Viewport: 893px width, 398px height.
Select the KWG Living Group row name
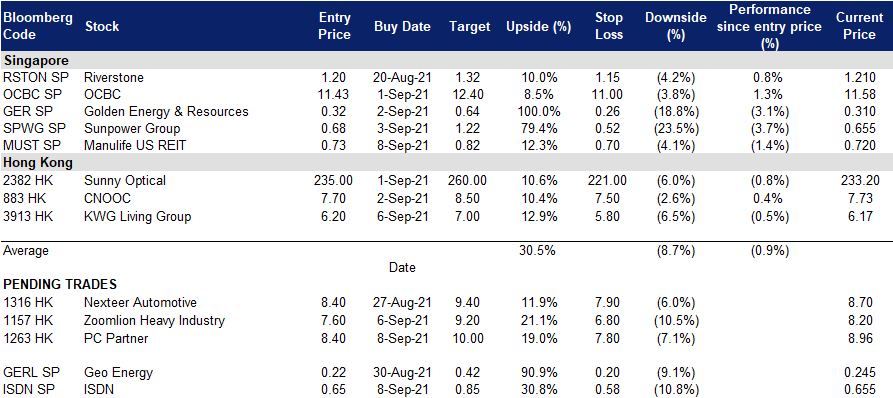tap(137, 216)
